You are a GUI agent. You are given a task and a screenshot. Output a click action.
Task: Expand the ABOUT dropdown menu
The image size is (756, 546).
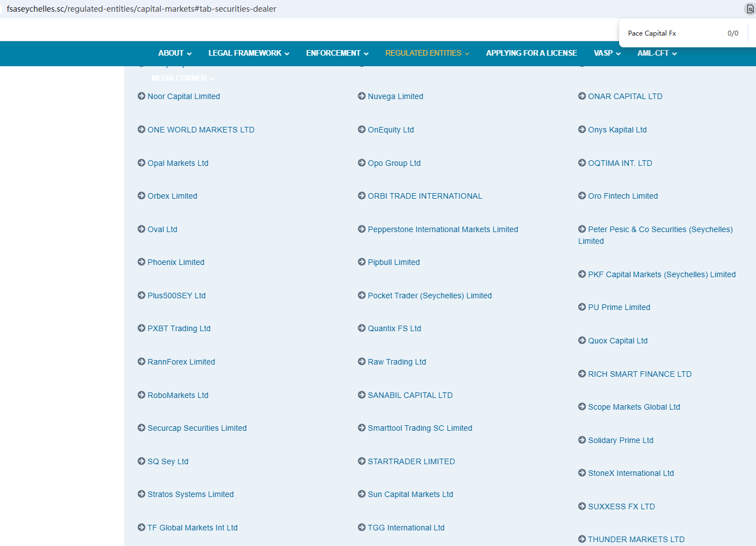(x=175, y=53)
